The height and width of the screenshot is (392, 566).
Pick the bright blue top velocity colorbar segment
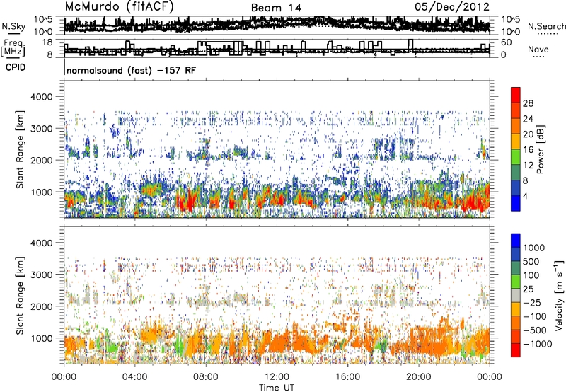[516, 241]
